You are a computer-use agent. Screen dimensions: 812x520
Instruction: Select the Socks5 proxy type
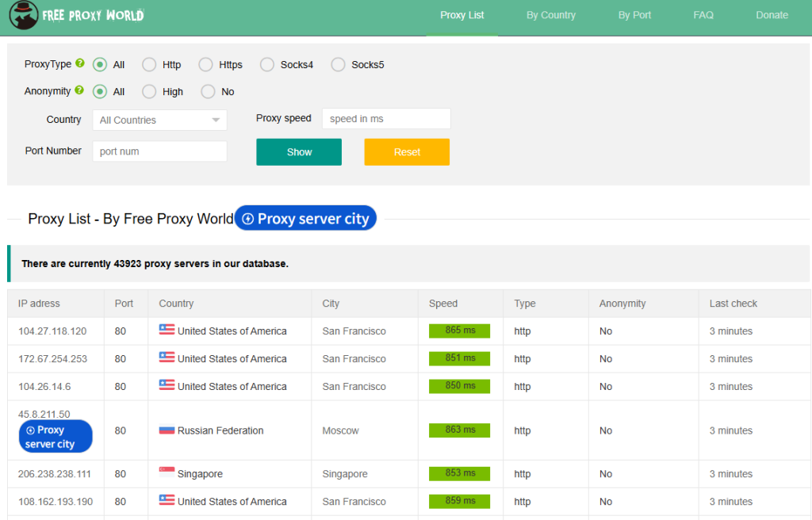pyautogui.click(x=338, y=65)
